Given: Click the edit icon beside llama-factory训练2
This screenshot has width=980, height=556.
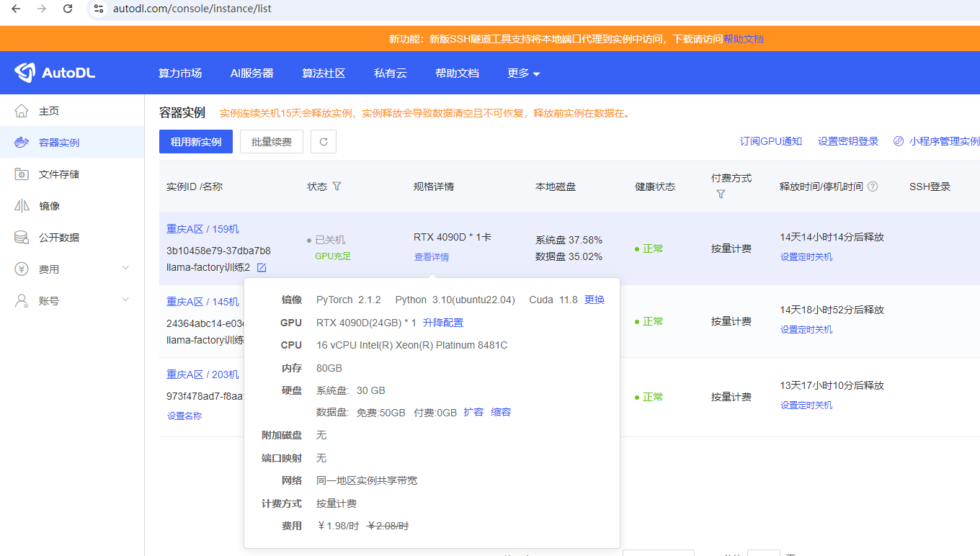Looking at the screenshot, I should [x=262, y=268].
